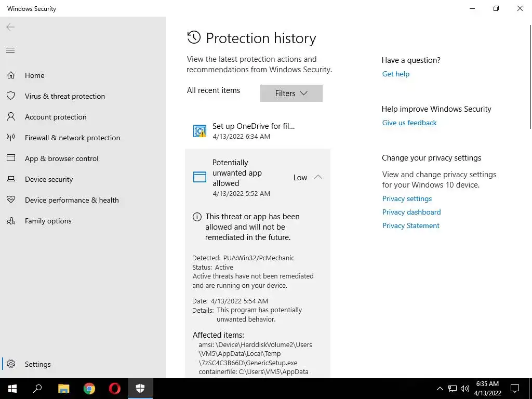
Task: Click the GenericSetup.exe affected item path
Action: coord(255,353)
